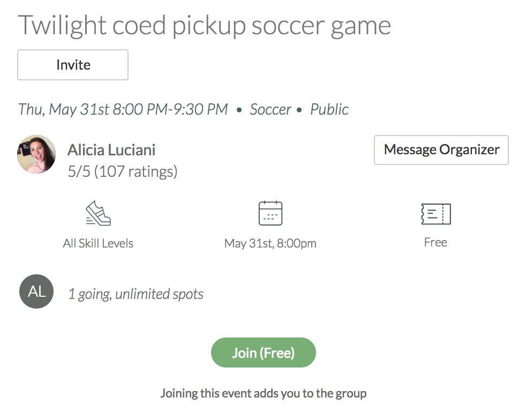Click the Soccer sport tag

point(270,110)
